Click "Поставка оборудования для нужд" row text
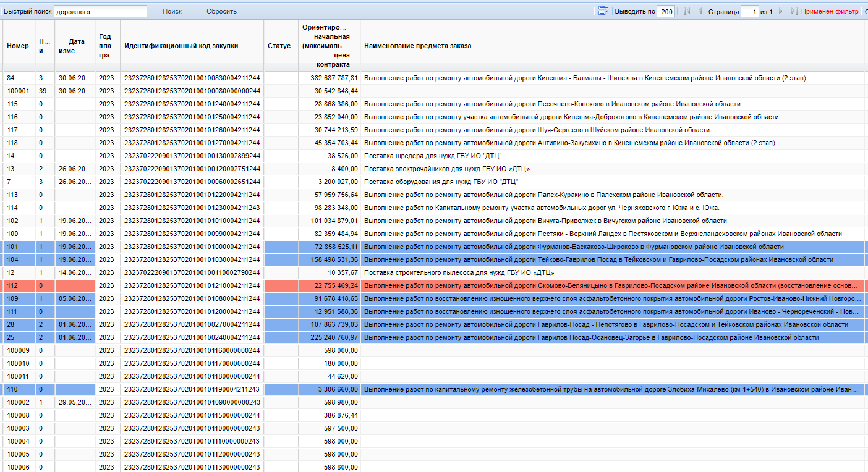Viewport: 868px width, 472px height. tap(441, 182)
